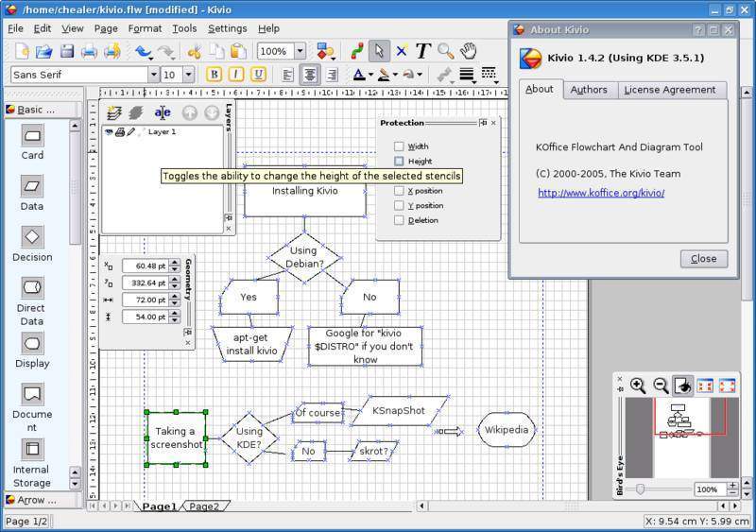Enable the Deletion protection checkbox

tap(399, 220)
